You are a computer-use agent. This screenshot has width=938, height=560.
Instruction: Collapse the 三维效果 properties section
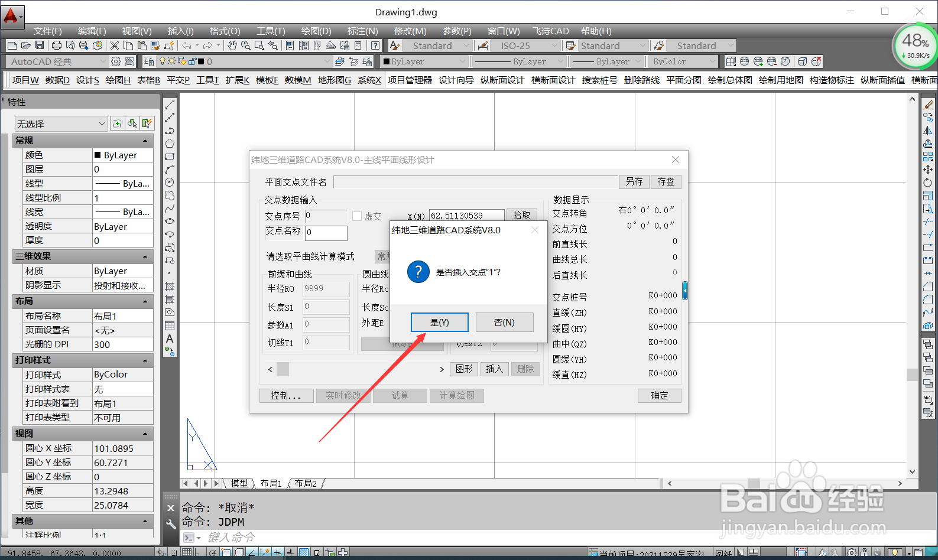coord(145,256)
